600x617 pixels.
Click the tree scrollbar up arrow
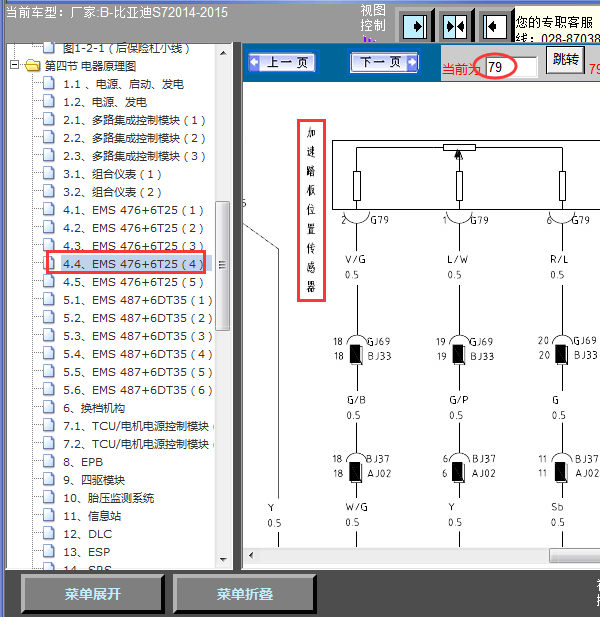point(223,53)
